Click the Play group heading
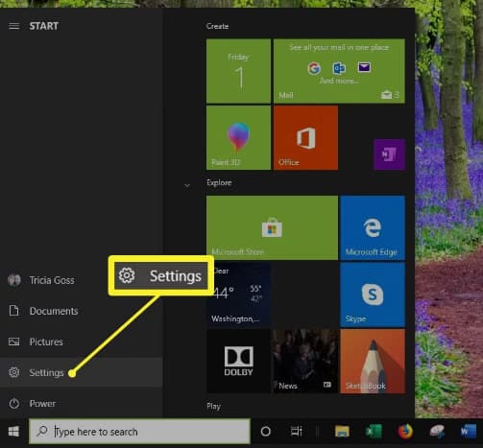The image size is (483, 448). pyautogui.click(x=213, y=407)
